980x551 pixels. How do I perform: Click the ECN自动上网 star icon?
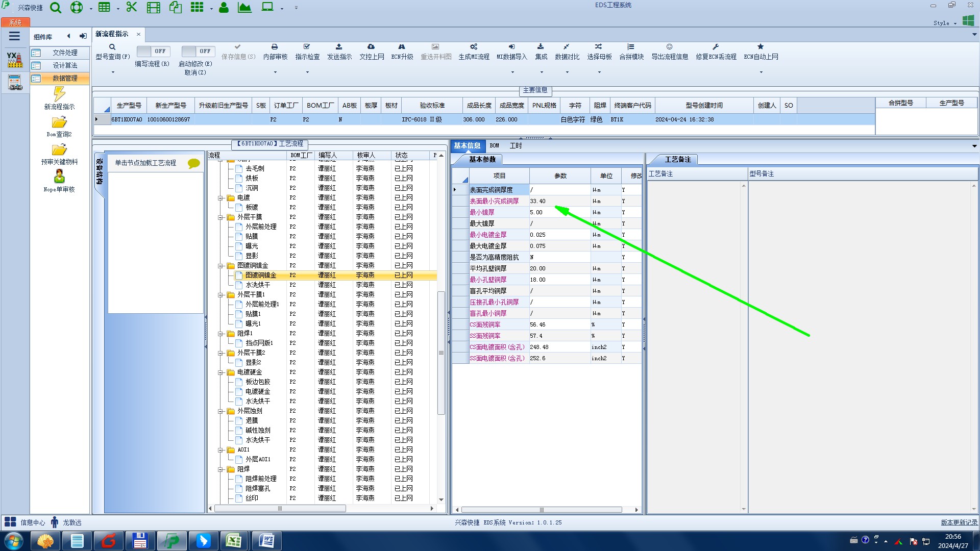pos(761,47)
